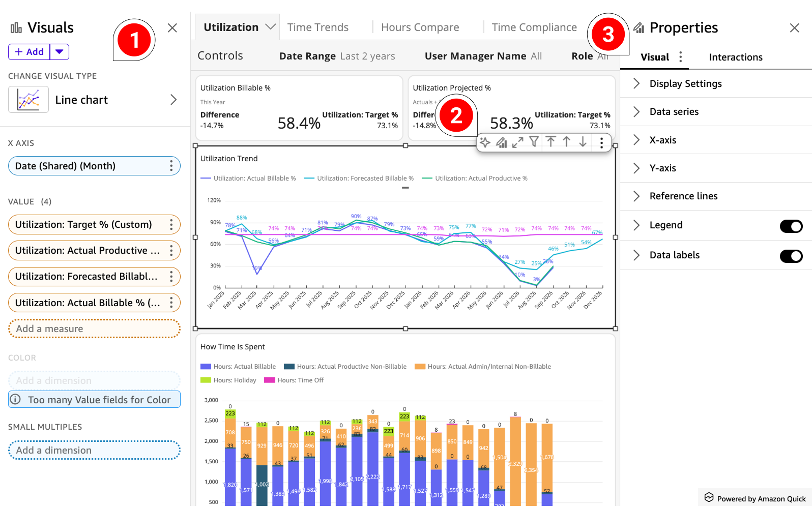Click the Add visual button

29,52
